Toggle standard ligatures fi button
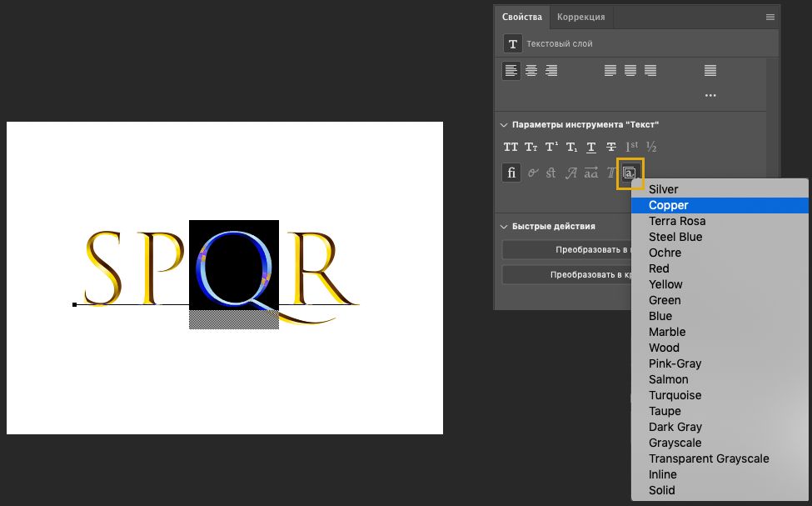The width and height of the screenshot is (812, 506). (x=511, y=173)
